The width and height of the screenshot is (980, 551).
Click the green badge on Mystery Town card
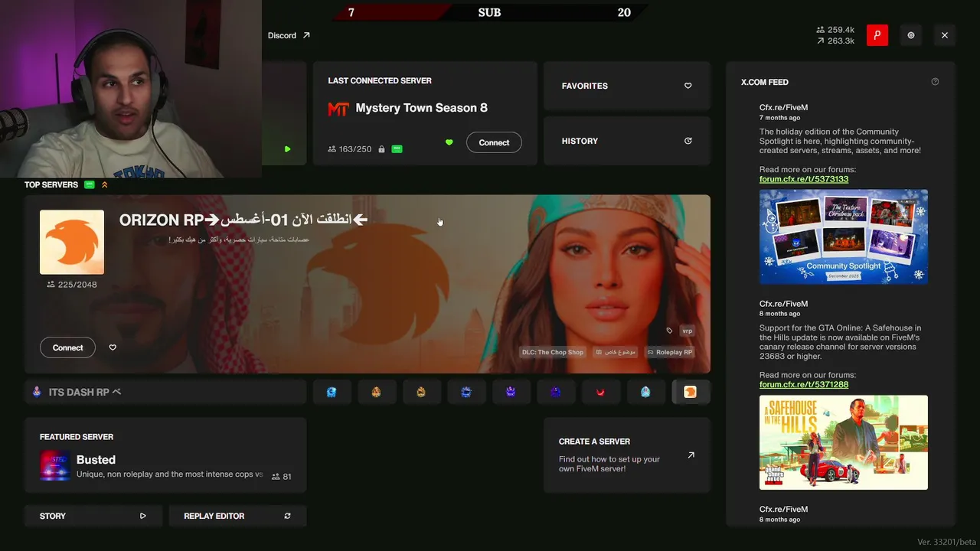coord(397,149)
